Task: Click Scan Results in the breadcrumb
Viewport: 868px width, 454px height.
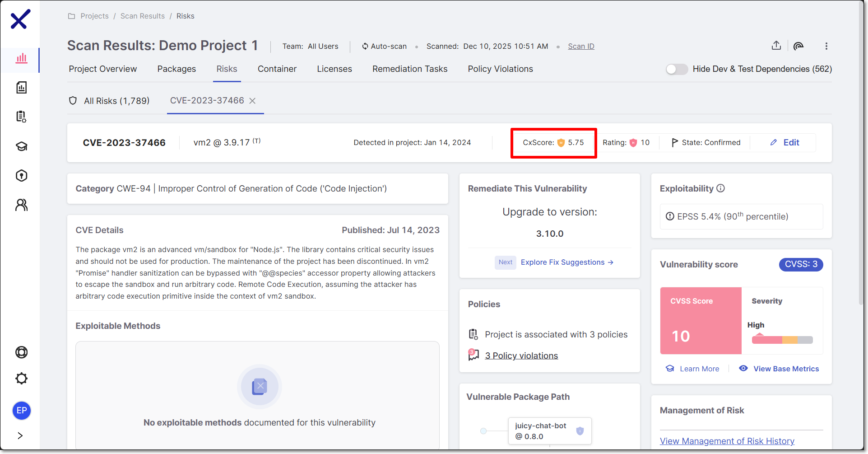Action: coord(143,16)
